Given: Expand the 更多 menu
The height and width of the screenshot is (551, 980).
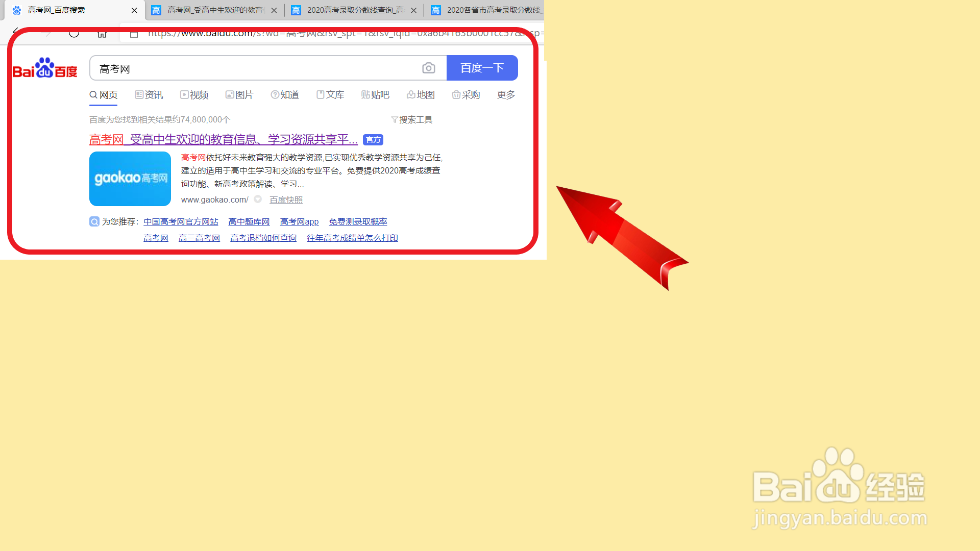Looking at the screenshot, I should 506,95.
